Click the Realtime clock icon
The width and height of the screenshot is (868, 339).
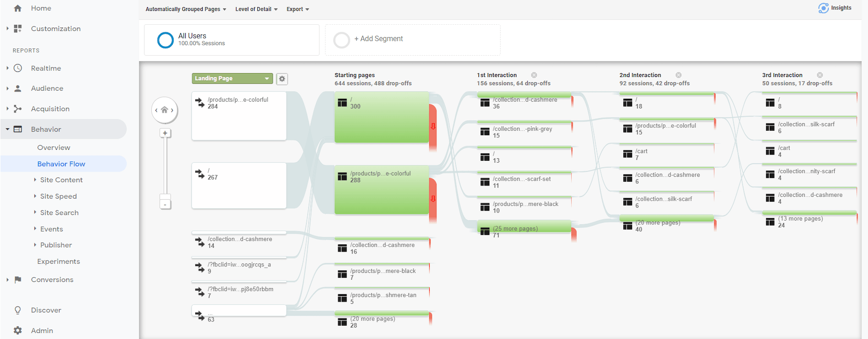click(x=18, y=68)
